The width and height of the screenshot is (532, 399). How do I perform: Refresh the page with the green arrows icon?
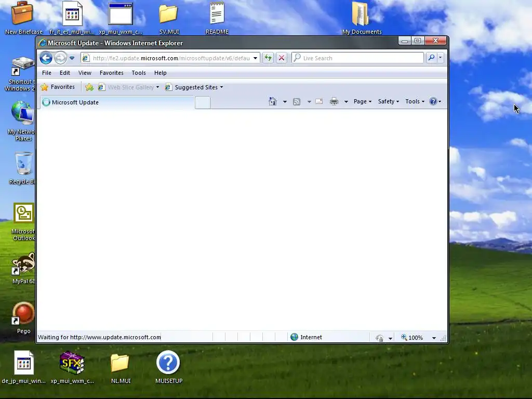(x=268, y=58)
